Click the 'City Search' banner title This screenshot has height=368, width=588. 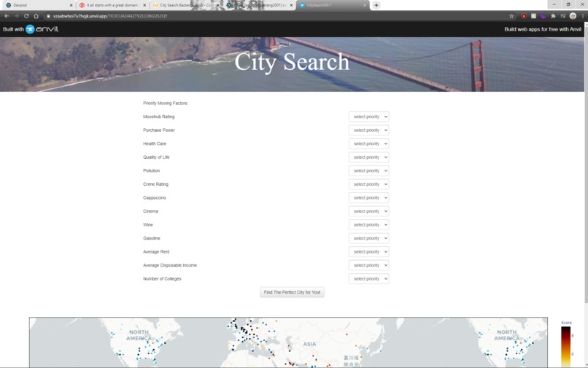tap(292, 62)
